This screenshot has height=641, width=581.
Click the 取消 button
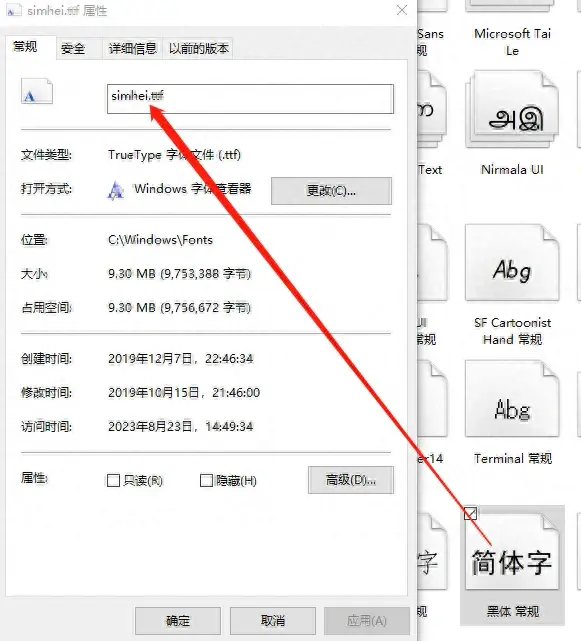pyautogui.click(x=273, y=621)
